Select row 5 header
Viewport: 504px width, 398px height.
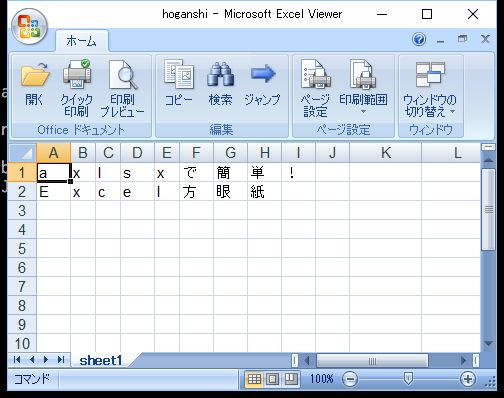tap(22, 248)
